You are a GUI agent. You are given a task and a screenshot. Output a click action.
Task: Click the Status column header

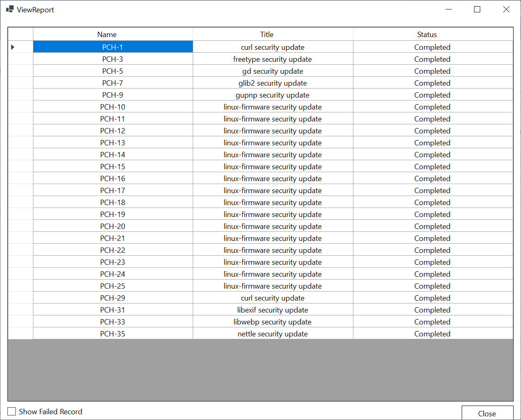coord(427,35)
